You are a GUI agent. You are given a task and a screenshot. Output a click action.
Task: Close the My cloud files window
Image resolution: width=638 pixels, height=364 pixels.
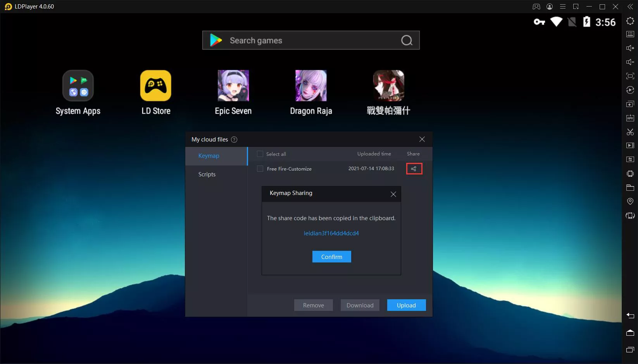pyautogui.click(x=422, y=139)
